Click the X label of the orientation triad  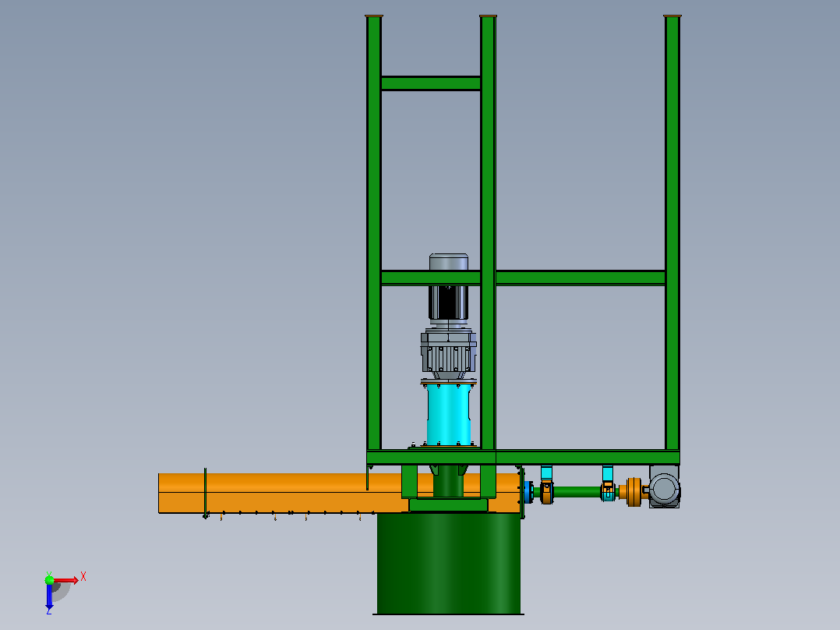83,577
